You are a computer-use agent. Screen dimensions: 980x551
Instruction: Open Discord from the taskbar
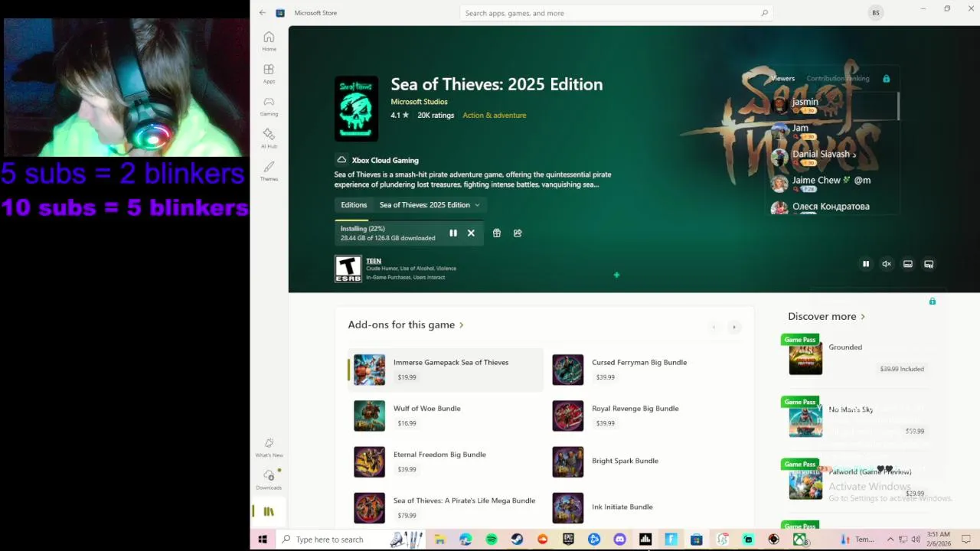point(619,540)
